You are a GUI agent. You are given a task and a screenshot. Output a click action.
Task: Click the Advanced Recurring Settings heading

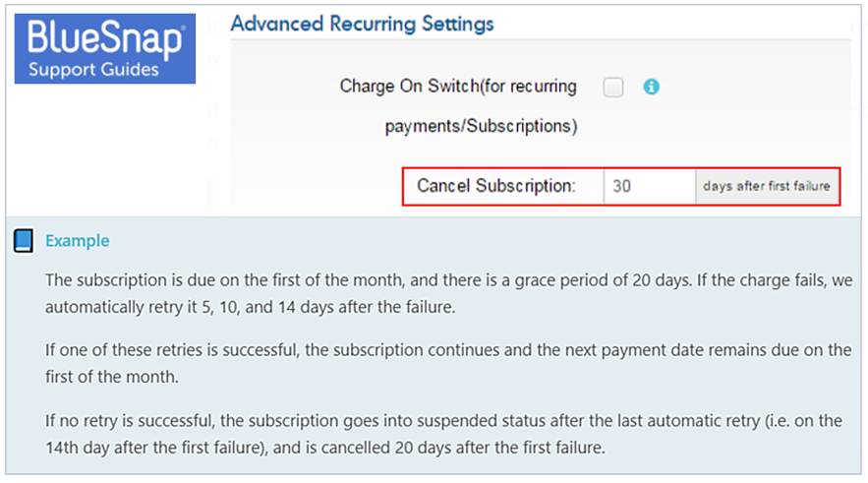(362, 23)
